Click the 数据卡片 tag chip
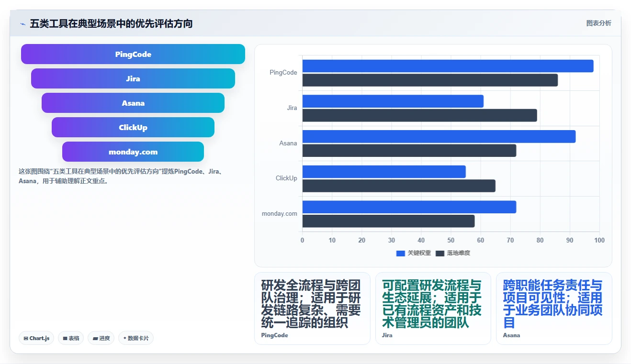Image resolution: width=631 pixels, height=364 pixels. pos(136,338)
